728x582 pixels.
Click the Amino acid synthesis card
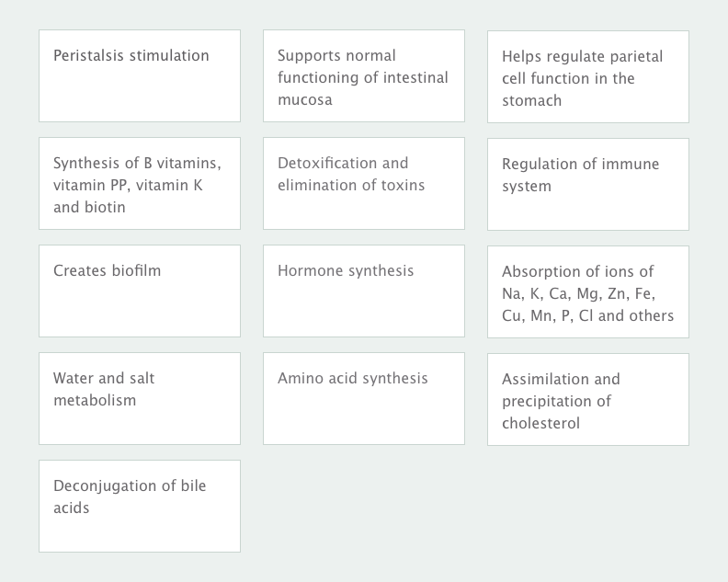[x=364, y=398]
